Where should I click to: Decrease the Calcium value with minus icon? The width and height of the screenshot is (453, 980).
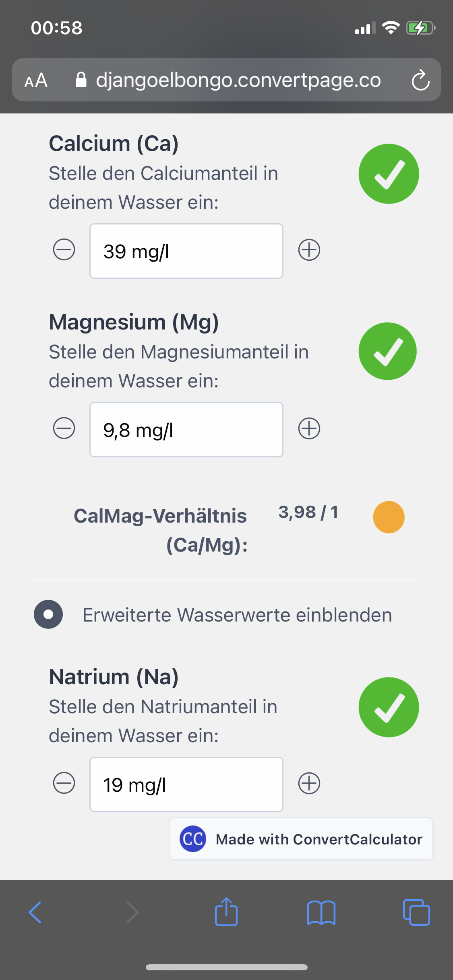[x=64, y=250]
